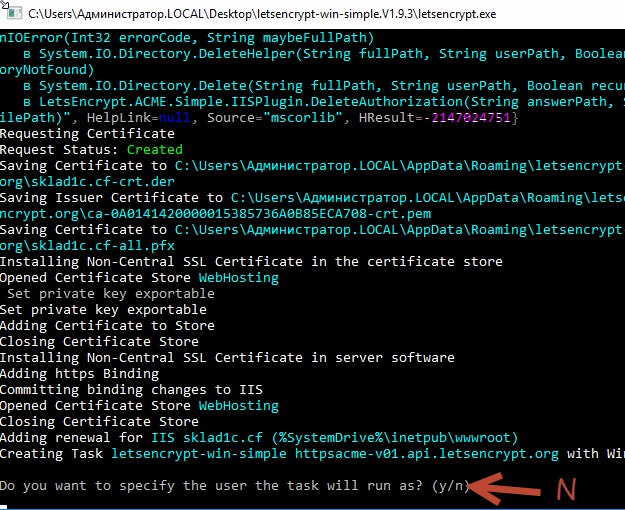Click the red arrow pointing at the prompt
The width and height of the screenshot is (625, 510).
(x=506, y=488)
